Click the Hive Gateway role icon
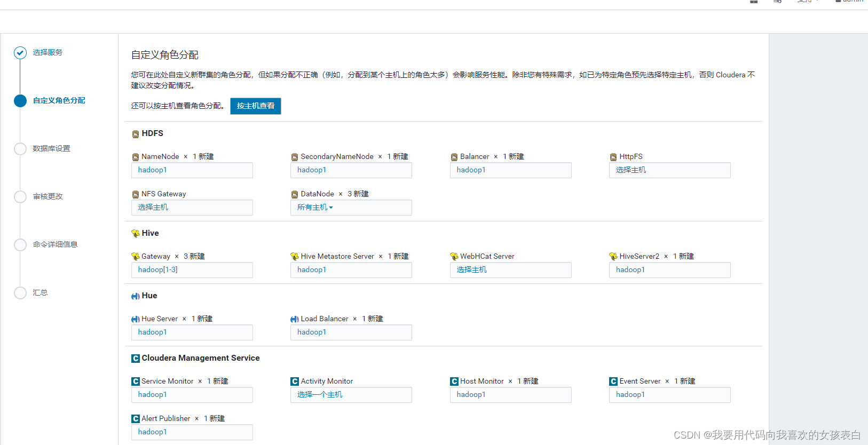Image resolution: width=868 pixels, height=445 pixels. (x=136, y=257)
